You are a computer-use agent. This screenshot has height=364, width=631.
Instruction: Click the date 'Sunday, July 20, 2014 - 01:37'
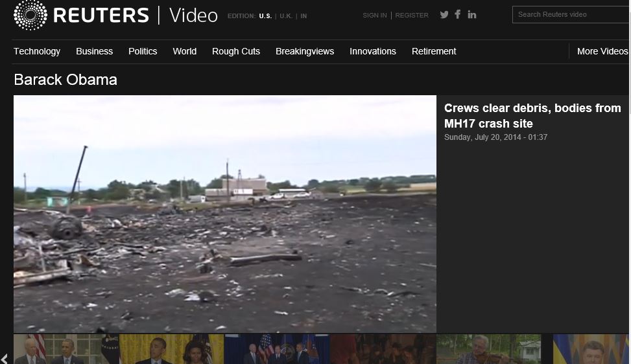pos(495,137)
